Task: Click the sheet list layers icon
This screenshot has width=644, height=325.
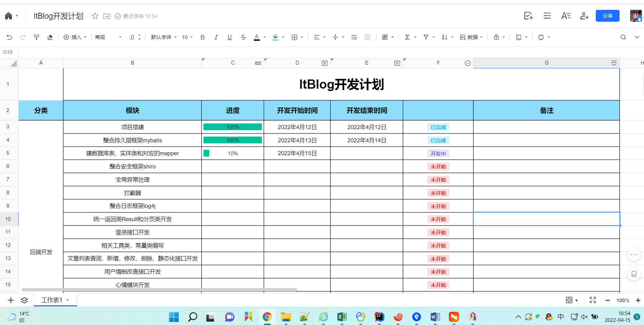Action: point(24,300)
